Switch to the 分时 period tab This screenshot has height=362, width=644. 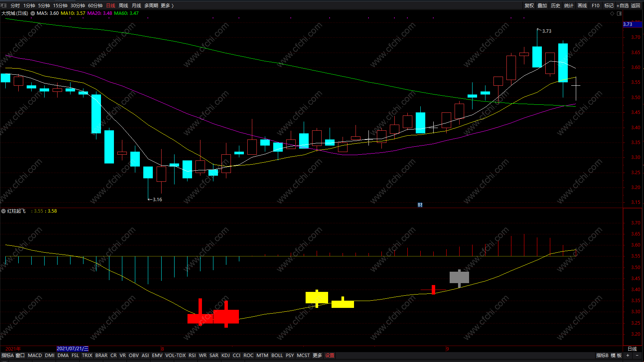[15, 5]
